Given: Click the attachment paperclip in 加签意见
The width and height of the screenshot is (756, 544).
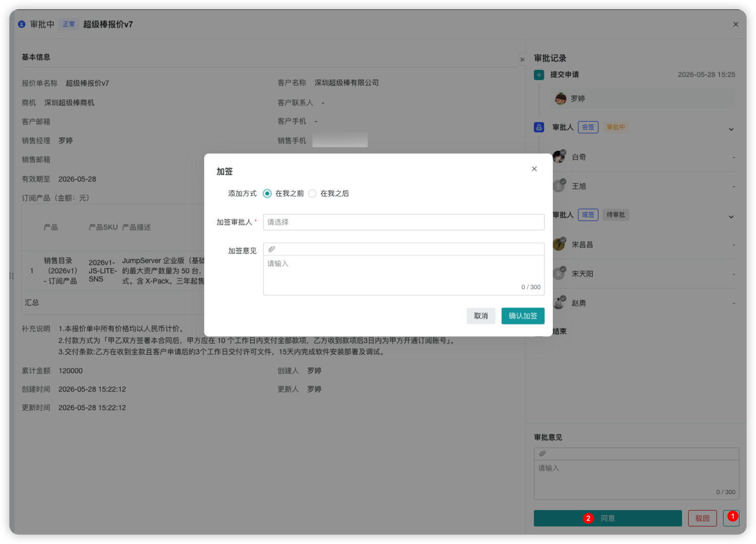Looking at the screenshot, I should [272, 249].
